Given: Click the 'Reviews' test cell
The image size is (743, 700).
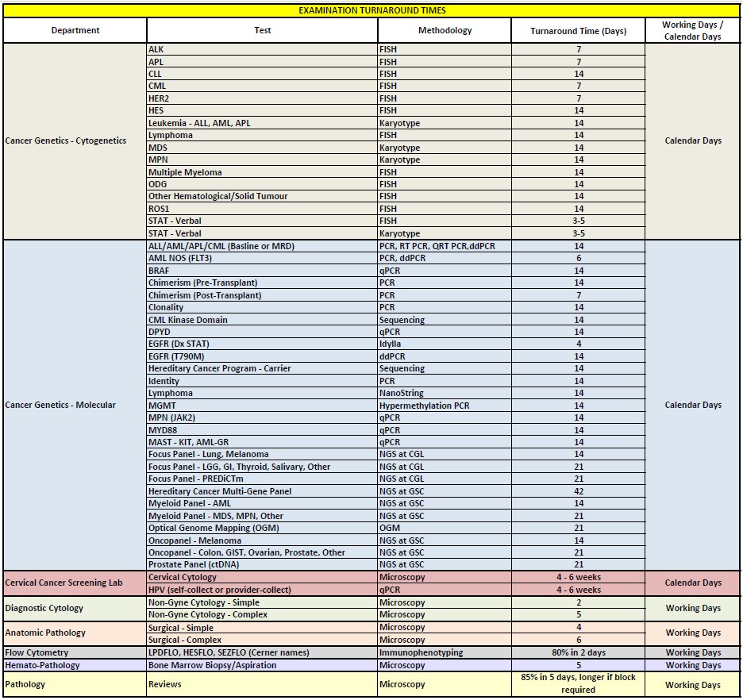Looking at the screenshot, I should tap(262, 684).
